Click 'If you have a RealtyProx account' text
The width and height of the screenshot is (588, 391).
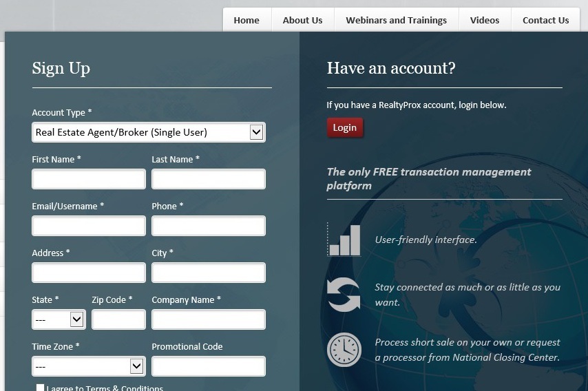click(417, 105)
